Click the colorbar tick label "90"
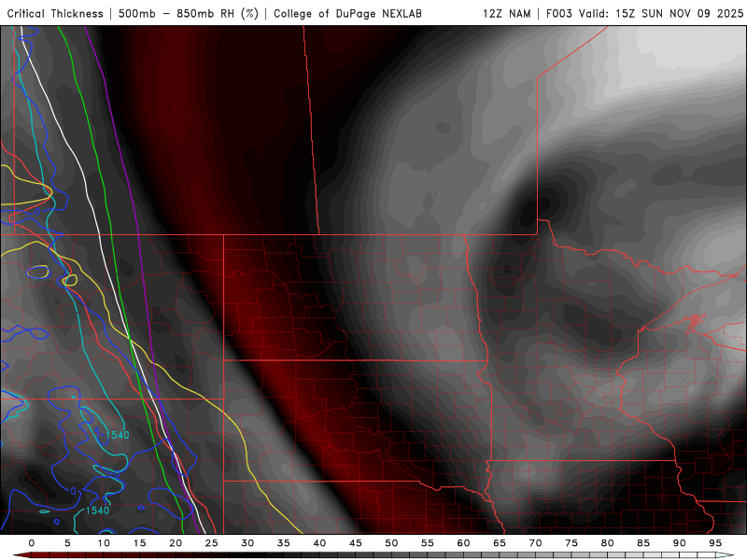 pyautogui.click(x=680, y=543)
